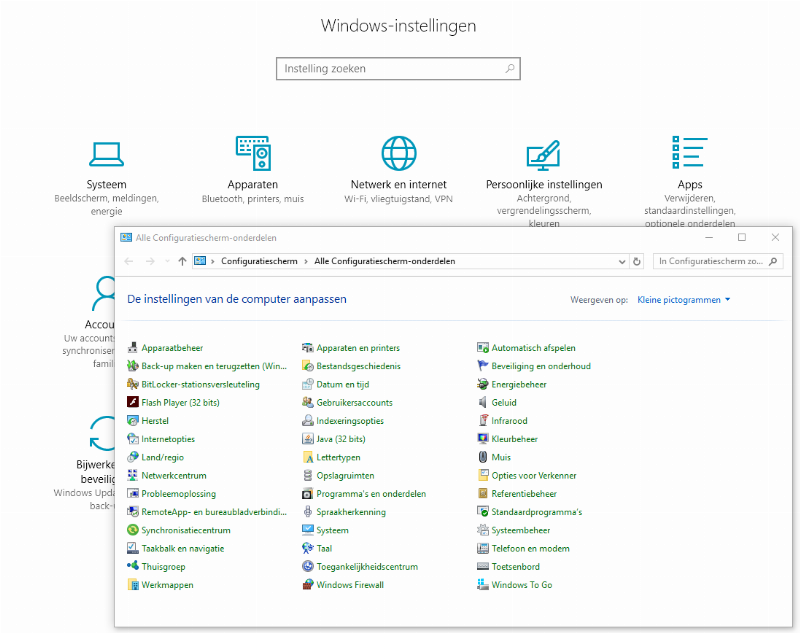
Task: Open the Land/regio link
Action: tap(162, 458)
